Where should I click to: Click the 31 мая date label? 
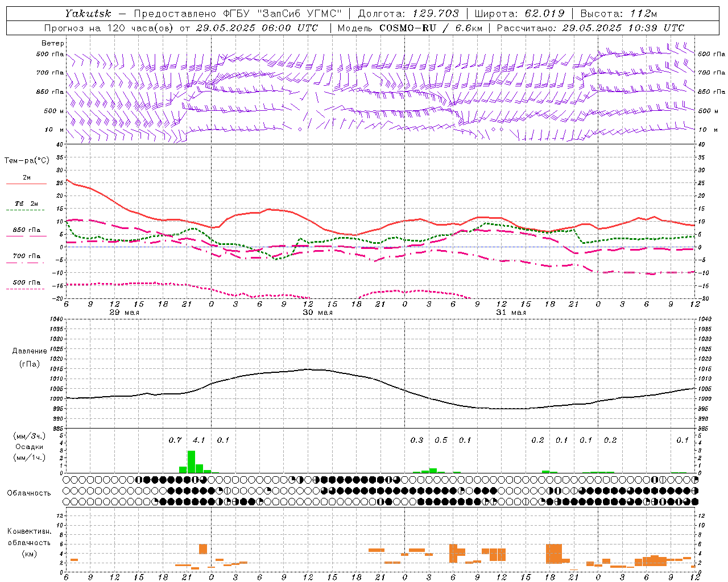coord(511,313)
